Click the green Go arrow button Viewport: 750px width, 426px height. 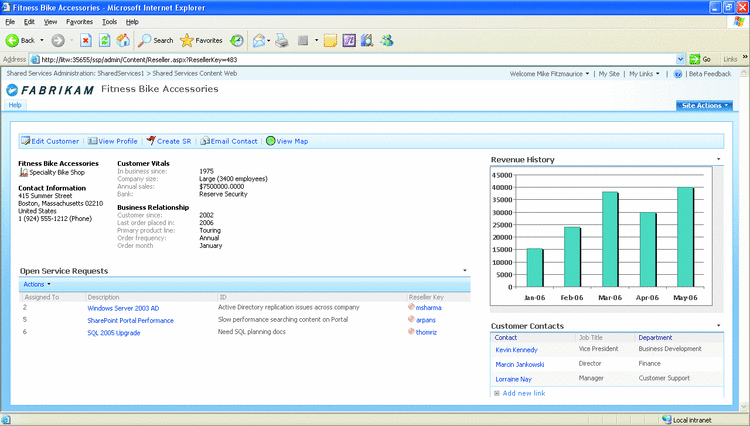pyautogui.click(x=695, y=59)
